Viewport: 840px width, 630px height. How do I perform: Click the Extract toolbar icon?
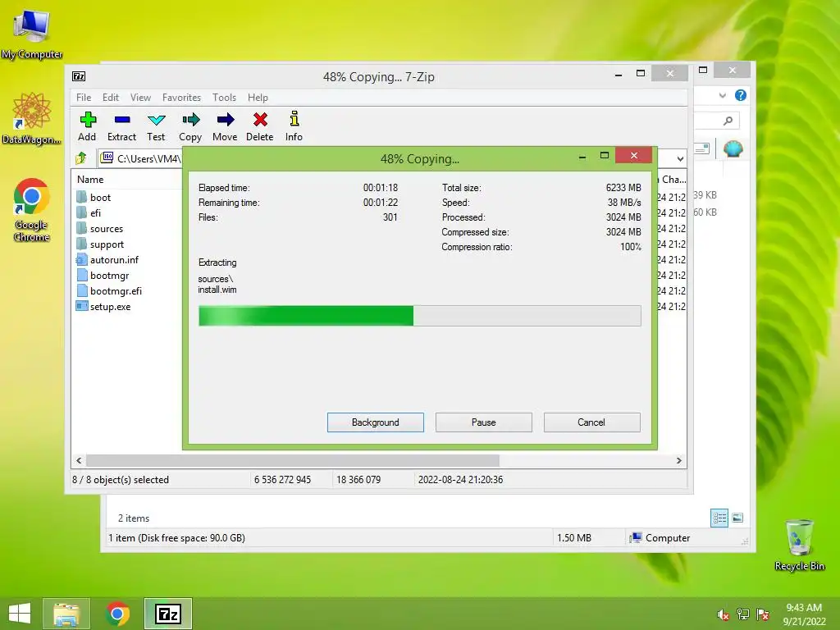coord(121,126)
